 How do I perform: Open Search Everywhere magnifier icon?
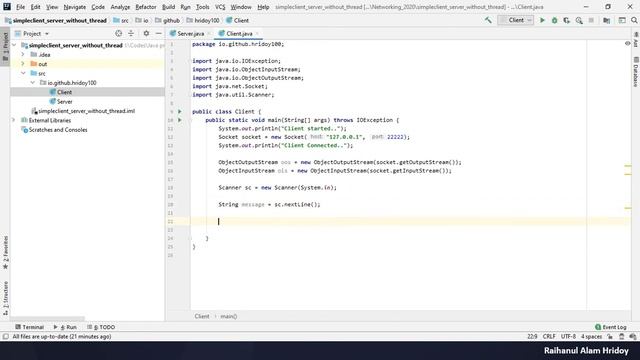pyautogui.click(x=634, y=20)
